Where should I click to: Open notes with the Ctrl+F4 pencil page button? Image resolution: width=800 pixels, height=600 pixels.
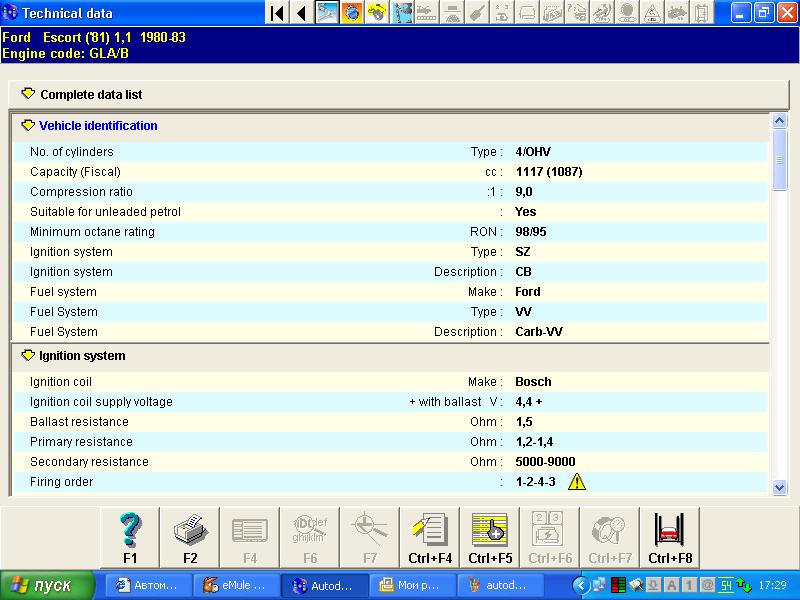point(430,538)
